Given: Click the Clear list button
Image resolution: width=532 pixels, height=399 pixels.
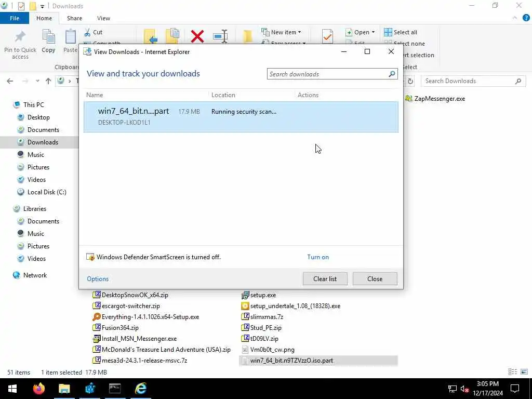Looking at the screenshot, I should [x=325, y=279].
